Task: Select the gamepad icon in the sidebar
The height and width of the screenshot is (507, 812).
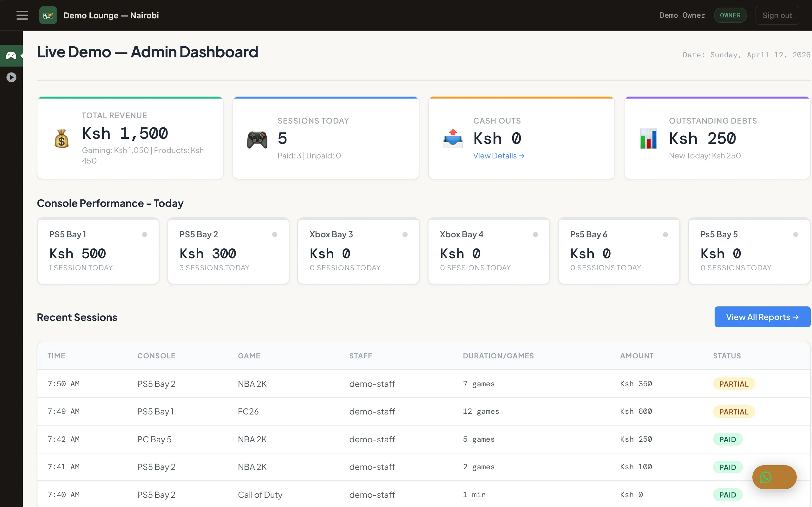Action: 11,55
